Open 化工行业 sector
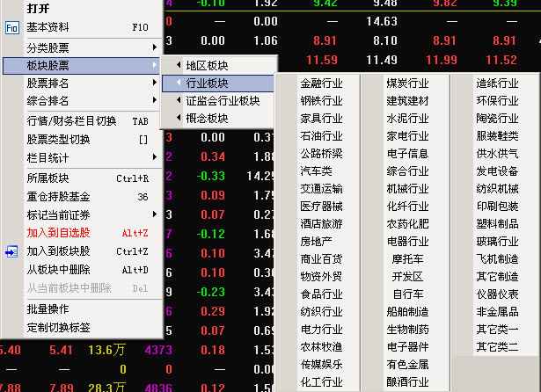This screenshot has width=541, height=392. point(321,382)
